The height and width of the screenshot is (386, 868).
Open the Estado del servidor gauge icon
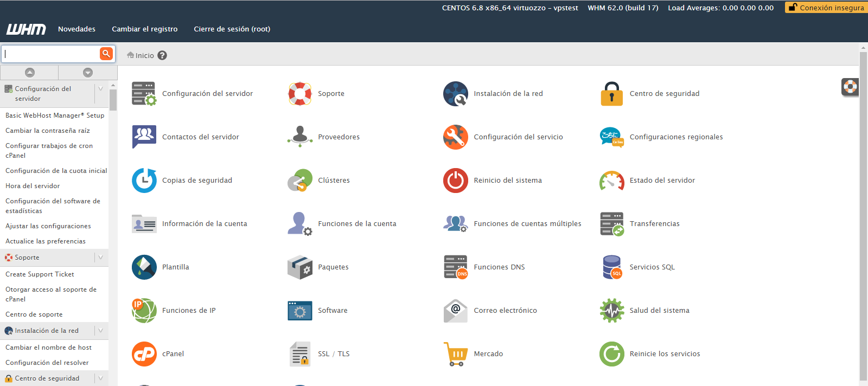[612, 181]
